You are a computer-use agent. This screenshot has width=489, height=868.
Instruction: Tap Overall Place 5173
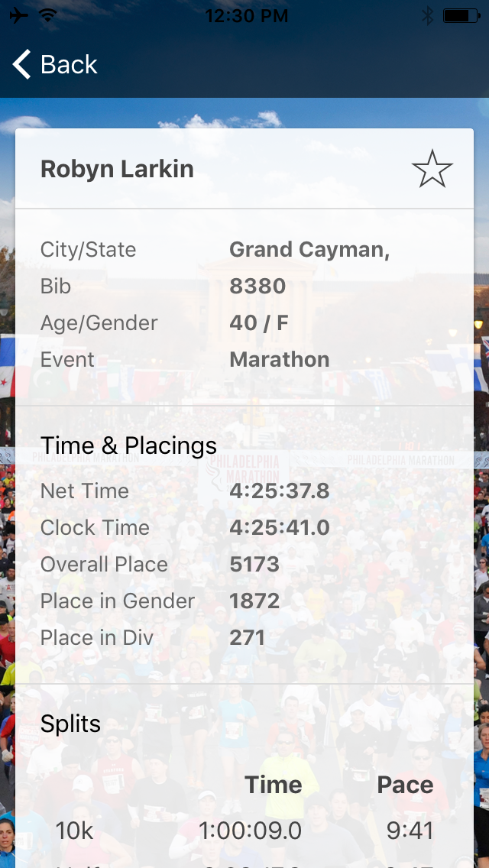pyautogui.click(x=254, y=565)
